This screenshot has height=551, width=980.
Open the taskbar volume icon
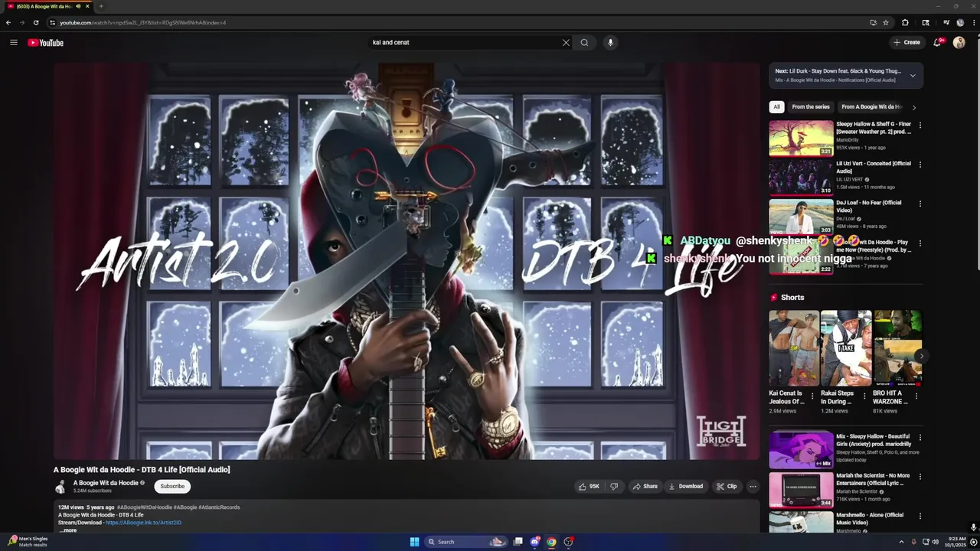[x=935, y=542]
